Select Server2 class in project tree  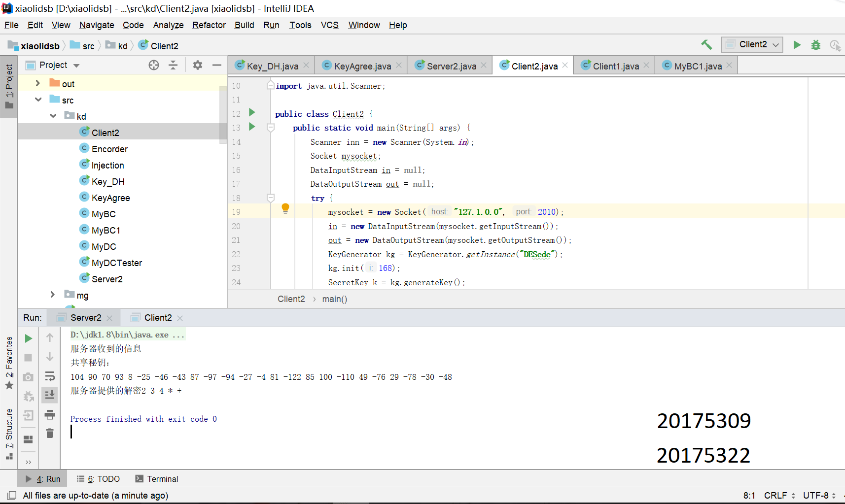pyautogui.click(x=107, y=279)
